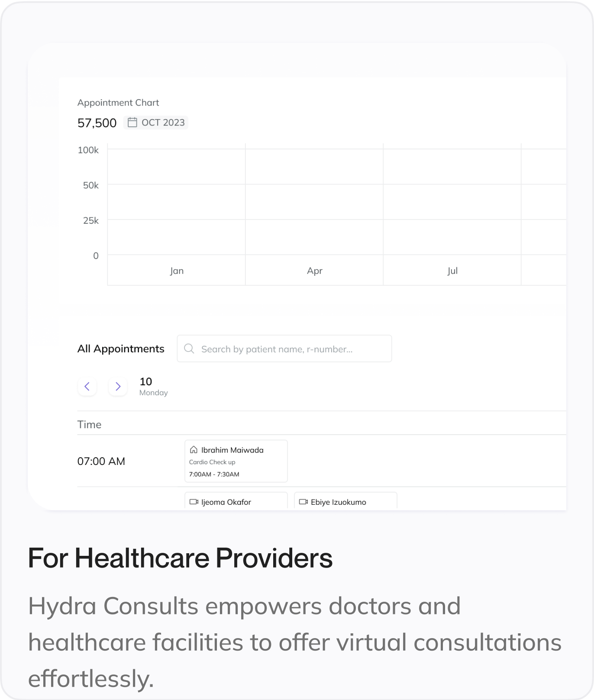Open Ibrahim Maiwada's Cardio Check up appointment

click(236, 461)
